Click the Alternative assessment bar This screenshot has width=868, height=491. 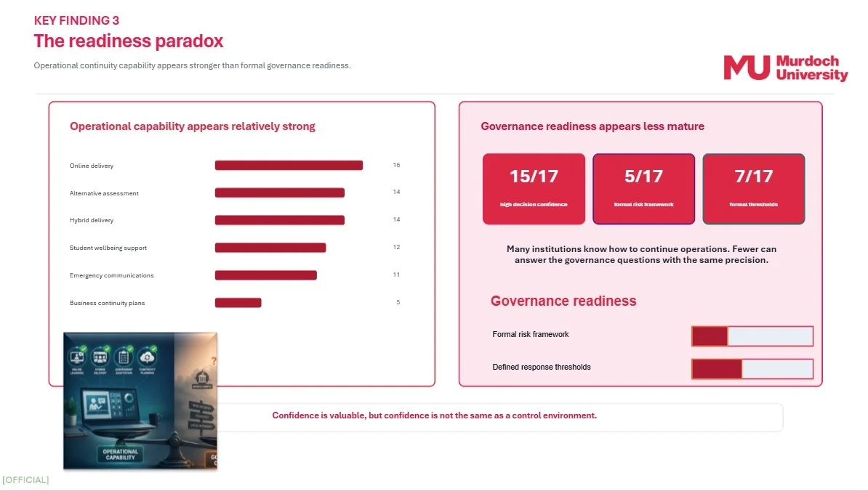[x=280, y=193]
